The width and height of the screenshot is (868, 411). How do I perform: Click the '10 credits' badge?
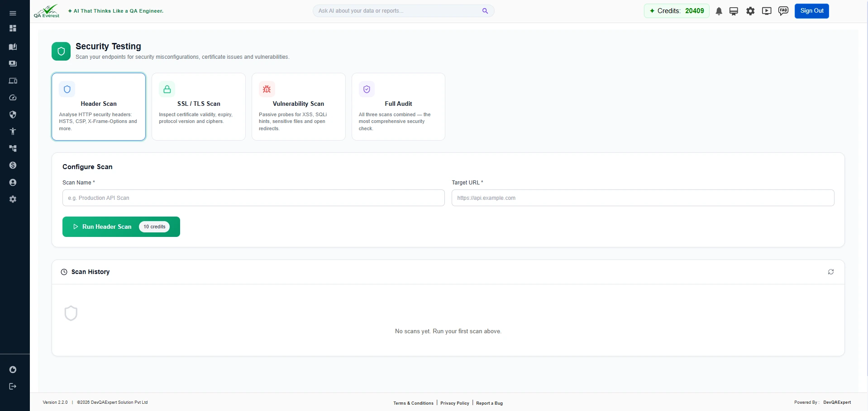click(154, 227)
